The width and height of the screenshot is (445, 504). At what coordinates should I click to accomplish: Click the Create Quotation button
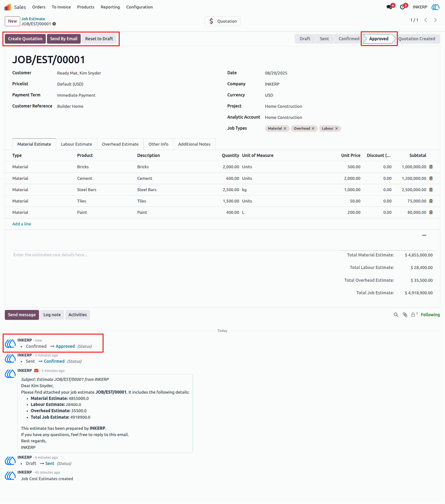[25, 39]
